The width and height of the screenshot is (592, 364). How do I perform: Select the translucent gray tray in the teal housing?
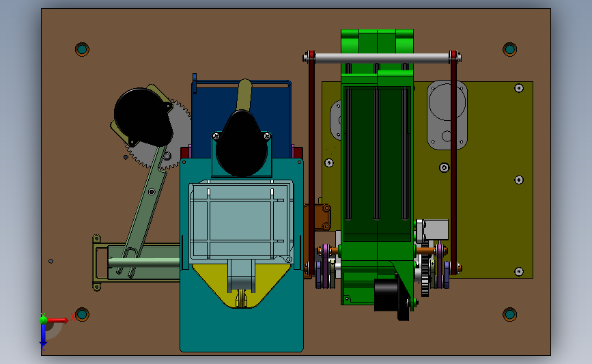[241, 221]
